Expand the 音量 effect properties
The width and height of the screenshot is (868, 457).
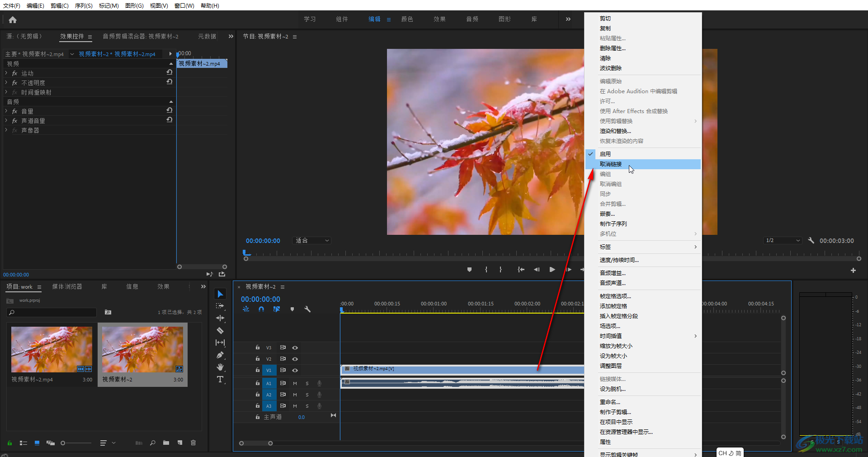[6, 111]
